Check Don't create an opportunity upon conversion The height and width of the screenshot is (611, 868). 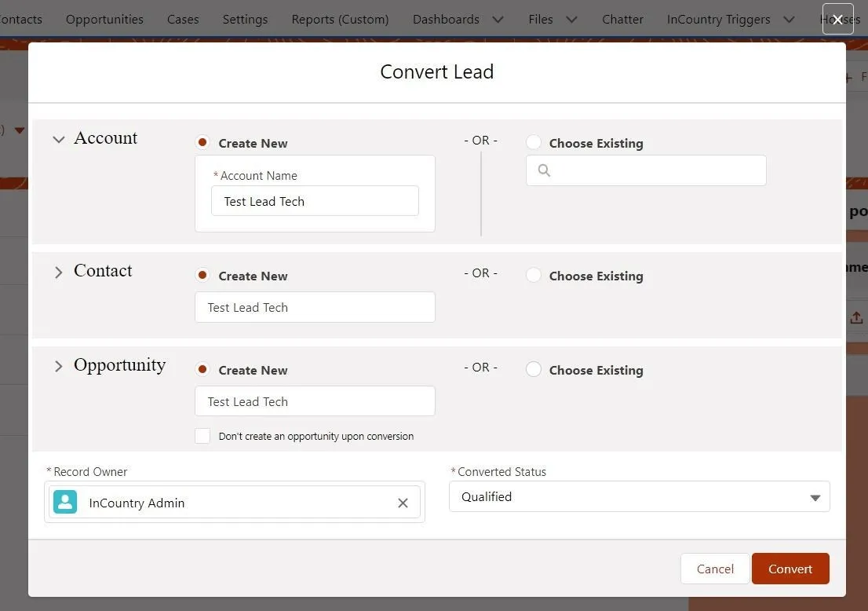(202, 436)
